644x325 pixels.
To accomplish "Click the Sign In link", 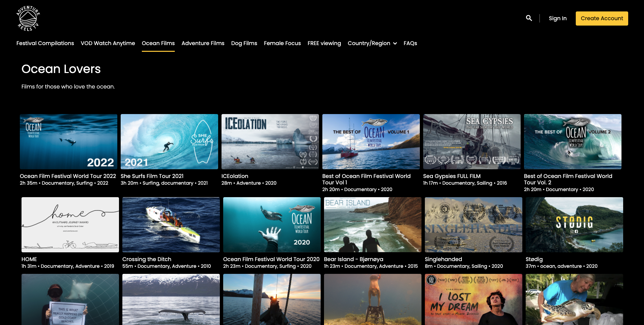I will click(x=558, y=19).
